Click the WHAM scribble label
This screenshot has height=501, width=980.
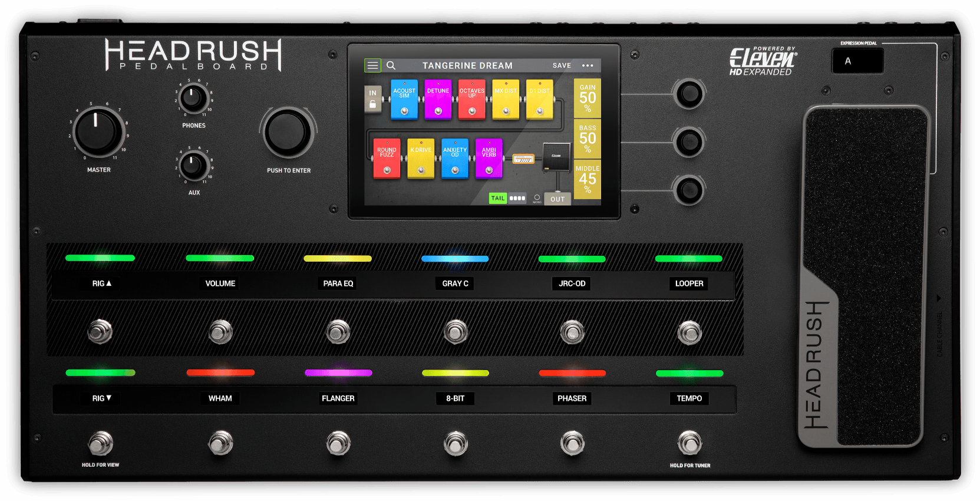coord(220,398)
